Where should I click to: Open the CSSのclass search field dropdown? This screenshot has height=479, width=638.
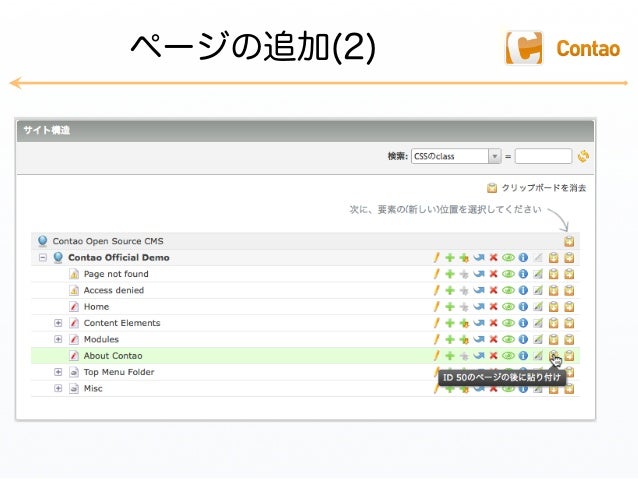[456, 156]
